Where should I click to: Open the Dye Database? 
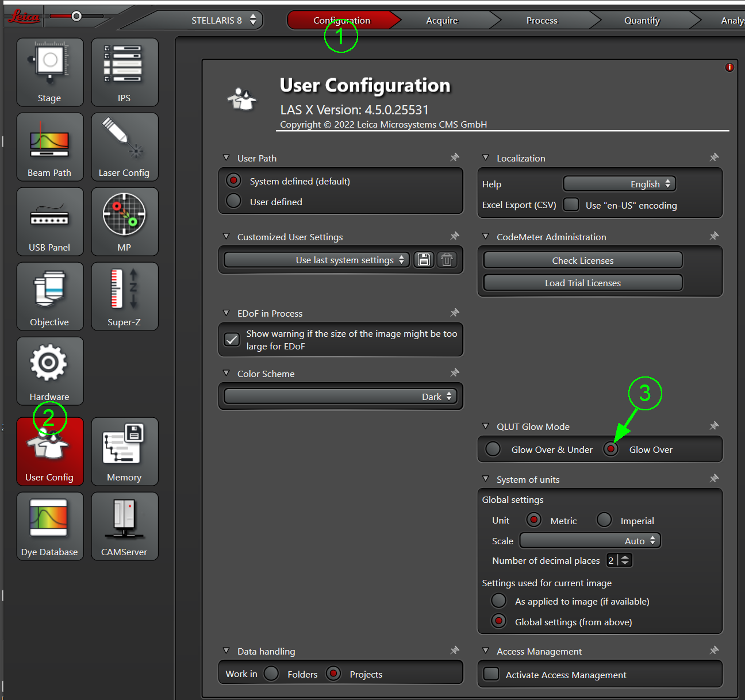pos(50,526)
